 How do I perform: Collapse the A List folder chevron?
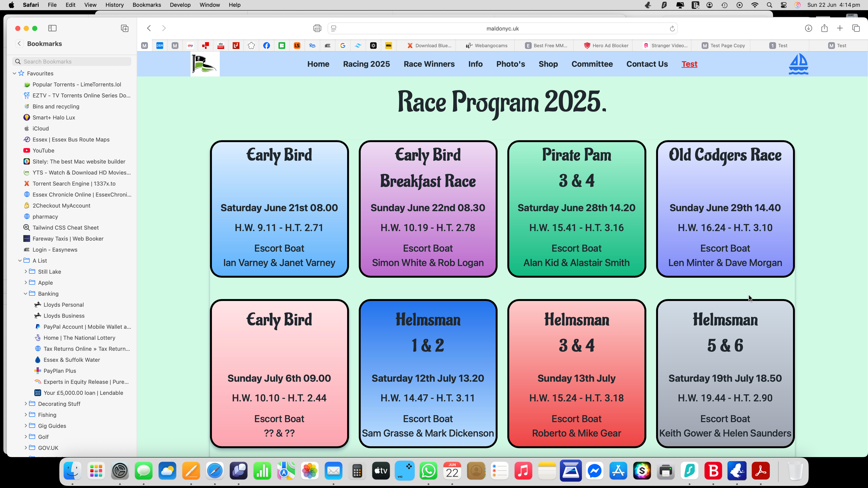(x=20, y=261)
